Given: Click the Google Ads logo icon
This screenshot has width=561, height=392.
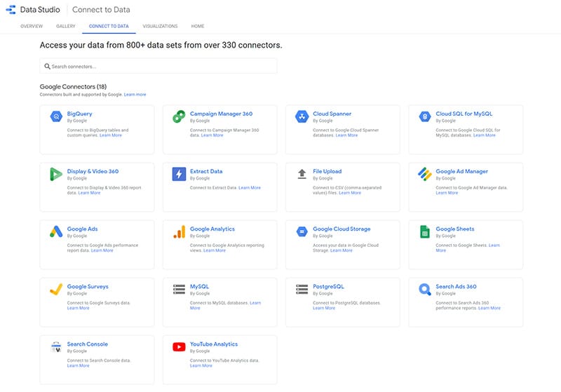Looking at the screenshot, I should [56, 232].
